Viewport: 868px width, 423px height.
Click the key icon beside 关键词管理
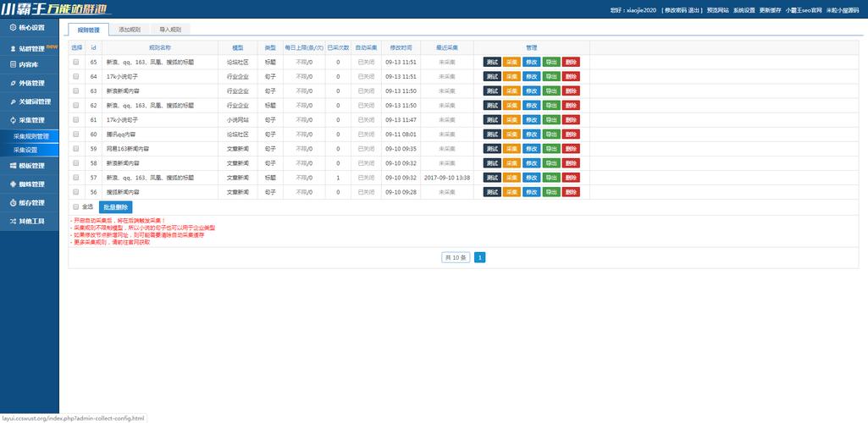14,102
